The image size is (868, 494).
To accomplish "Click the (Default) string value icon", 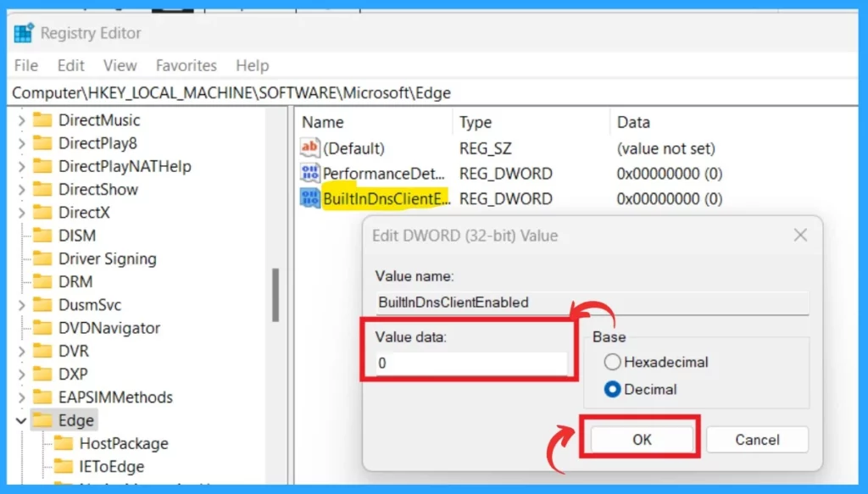I will [309, 147].
